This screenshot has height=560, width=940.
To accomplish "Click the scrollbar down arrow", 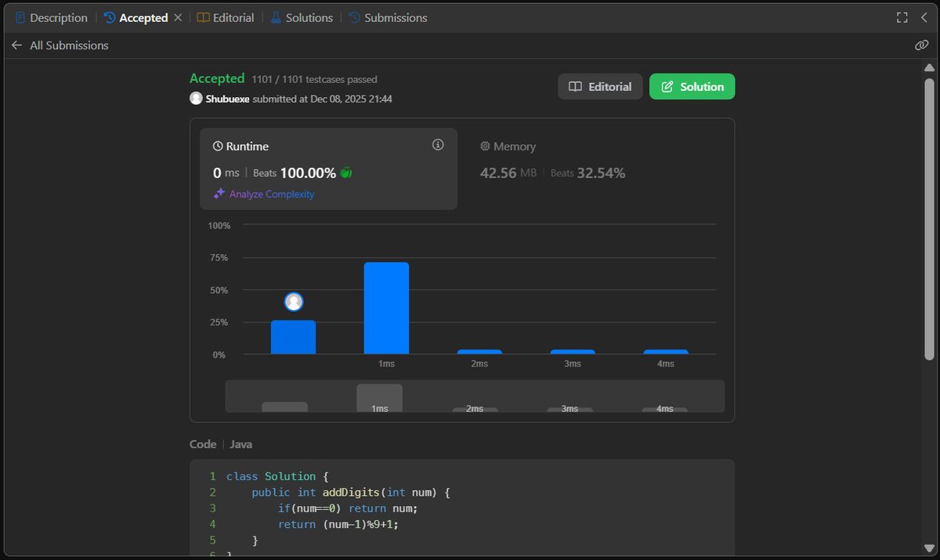I will (x=929, y=550).
